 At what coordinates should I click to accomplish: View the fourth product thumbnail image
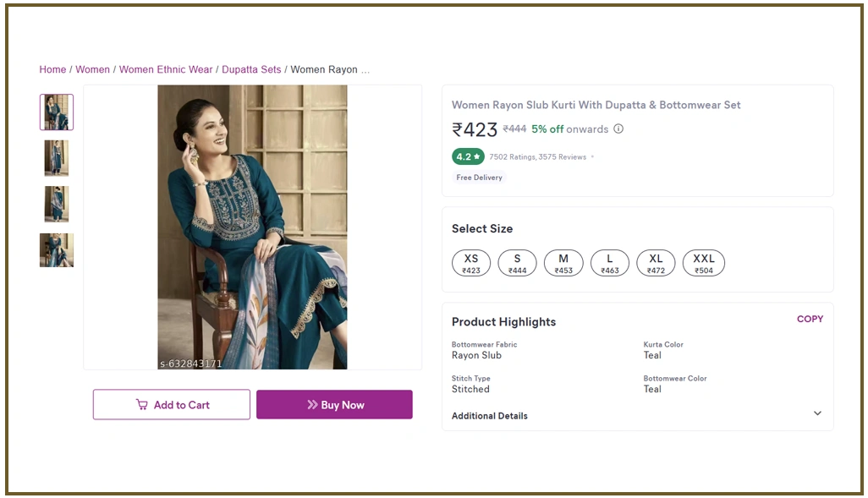click(x=57, y=250)
